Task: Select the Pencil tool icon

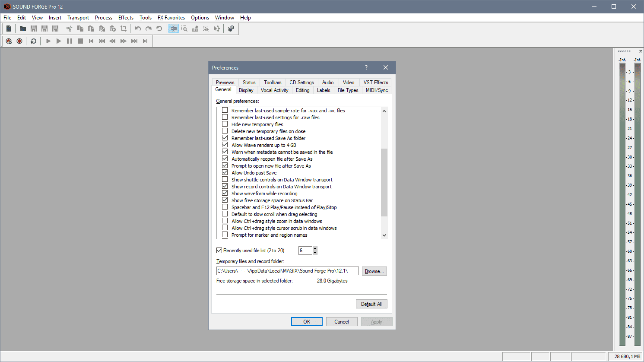Action: 195,29
